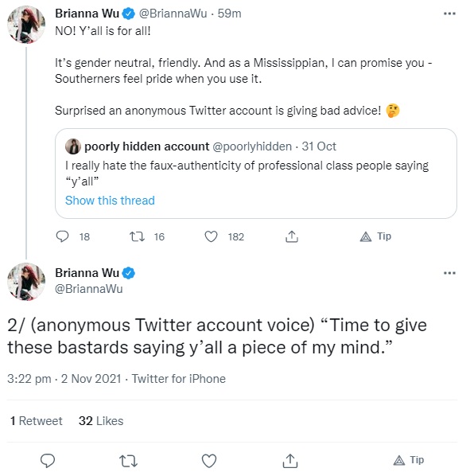Like the first tweet with 182 likes

coord(211,236)
